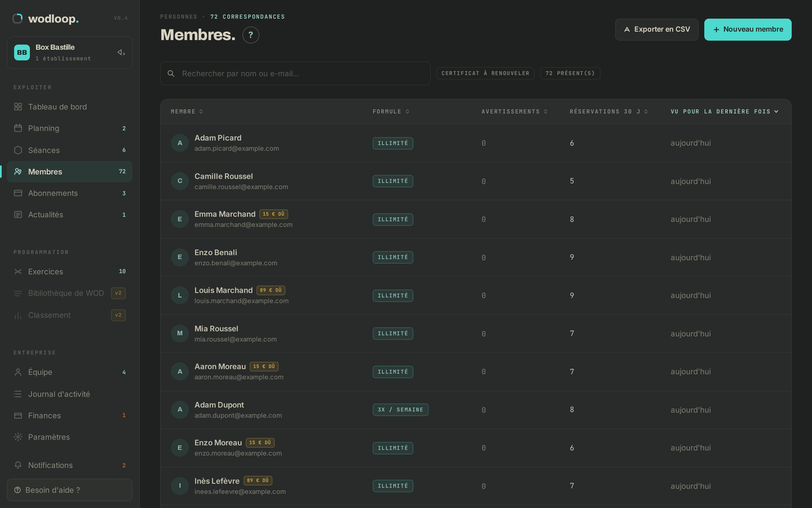Sort by the Membre column

pyautogui.click(x=187, y=111)
